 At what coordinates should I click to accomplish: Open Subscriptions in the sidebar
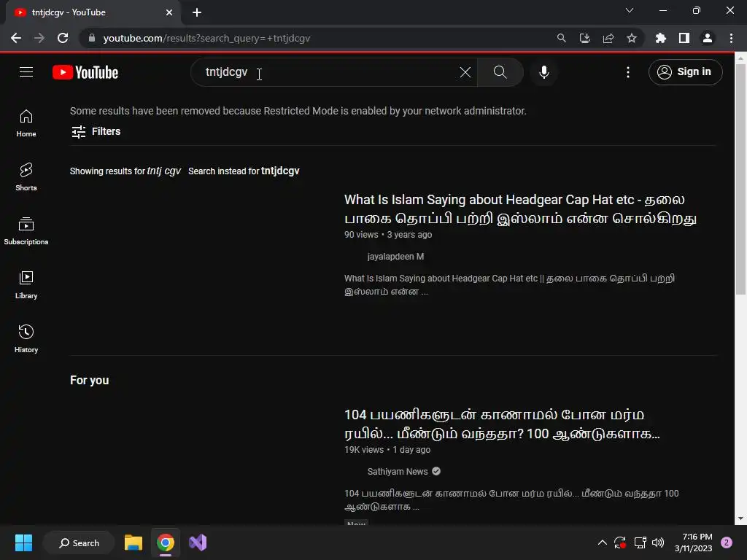26,231
